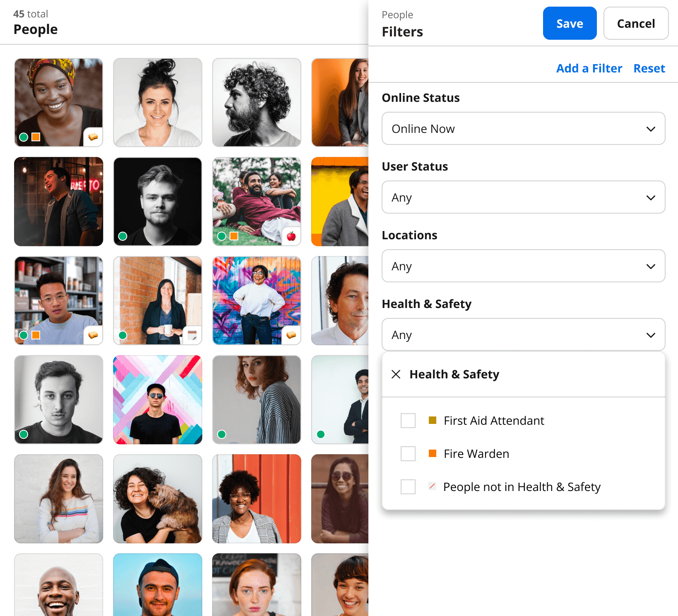
Task: Click the green online dot on black-and-white blond man photo
Action: (x=123, y=236)
